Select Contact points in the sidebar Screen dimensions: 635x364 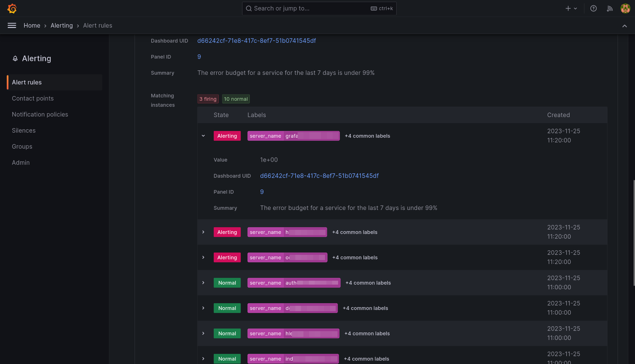[33, 99]
